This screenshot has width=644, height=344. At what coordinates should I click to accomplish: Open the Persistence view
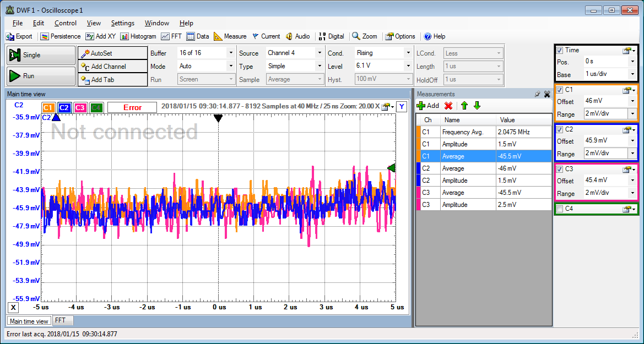pos(61,36)
